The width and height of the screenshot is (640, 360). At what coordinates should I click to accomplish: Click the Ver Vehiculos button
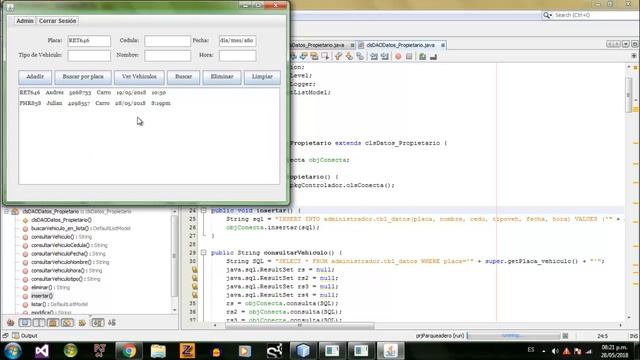pos(139,77)
